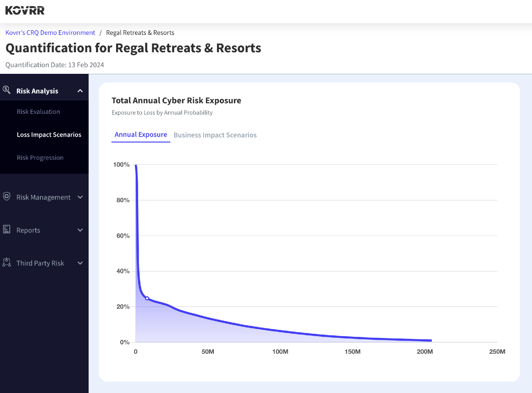This screenshot has width=532, height=393.
Task: Open Kovrr's CRQ Demo Environment breadcrumb link
Action: (x=50, y=33)
